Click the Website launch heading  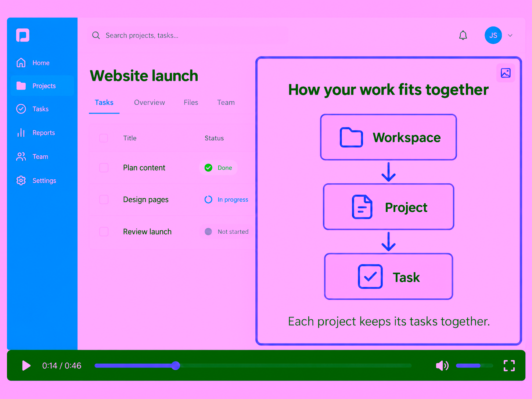pyautogui.click(x=144, y=76)
